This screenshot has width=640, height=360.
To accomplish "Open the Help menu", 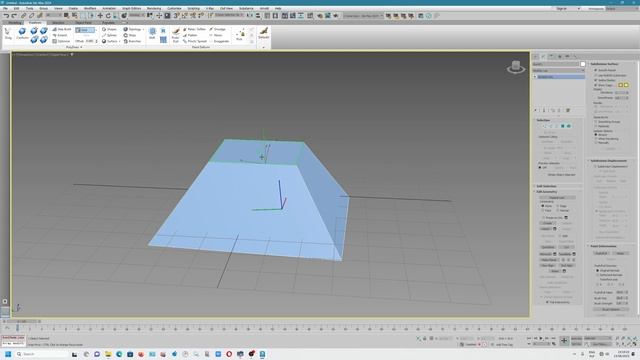I will coord(278,8).
